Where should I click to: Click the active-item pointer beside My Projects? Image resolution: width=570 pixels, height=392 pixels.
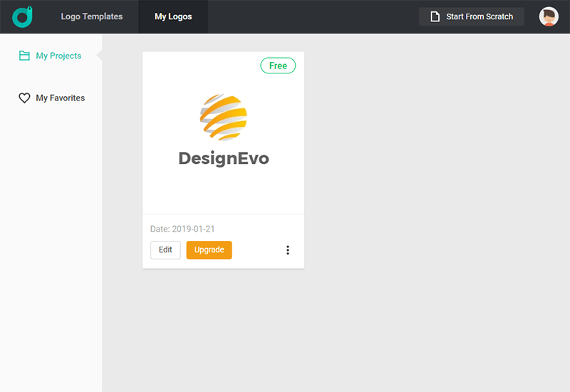pos(100,56)
